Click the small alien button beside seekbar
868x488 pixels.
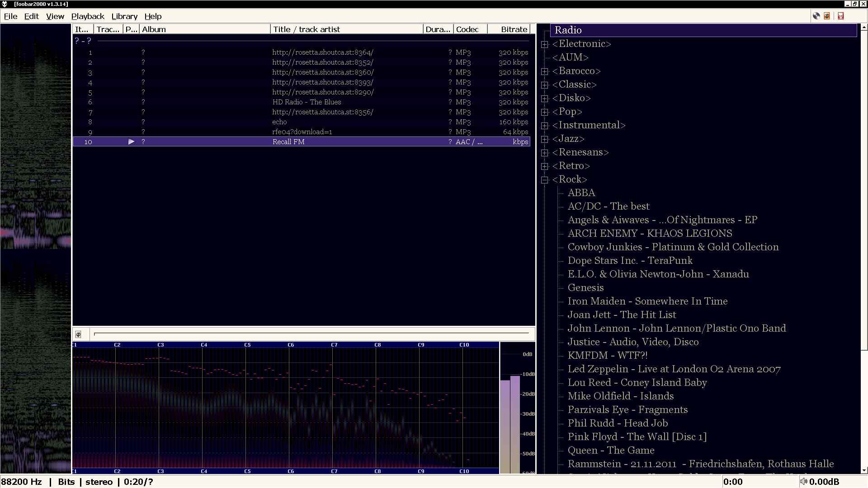pyautogui.click(x=78, y=334)
